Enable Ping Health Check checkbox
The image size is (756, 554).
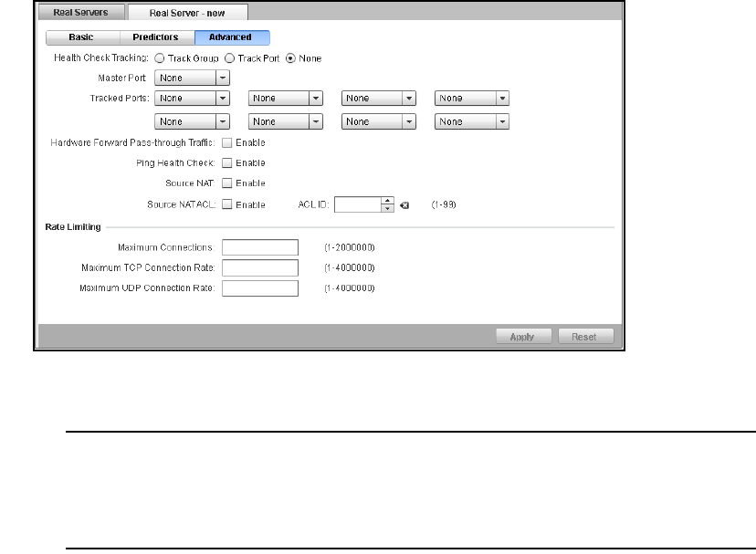[227, 163]
